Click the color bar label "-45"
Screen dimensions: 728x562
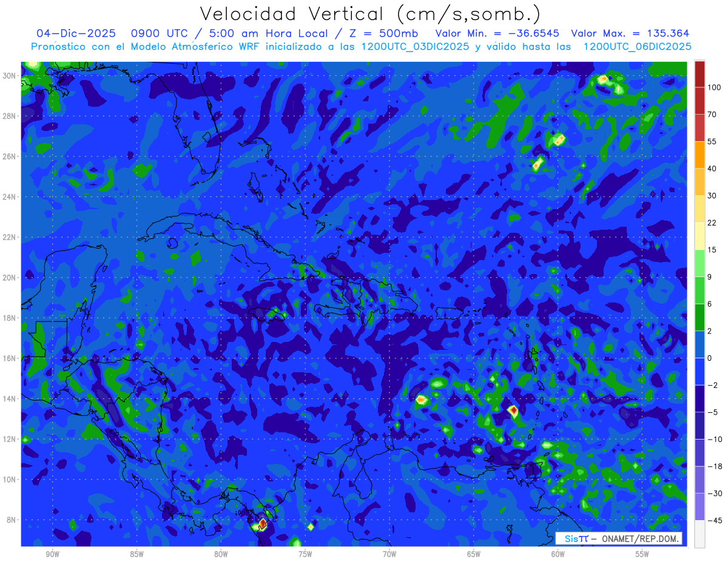coord(714,520)
